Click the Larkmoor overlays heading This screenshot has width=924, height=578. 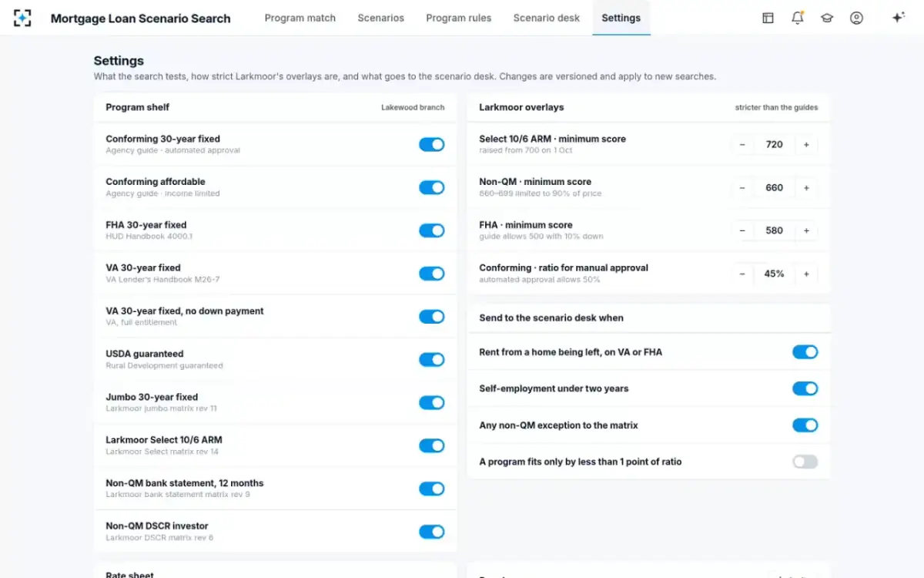tap(521, 107)
